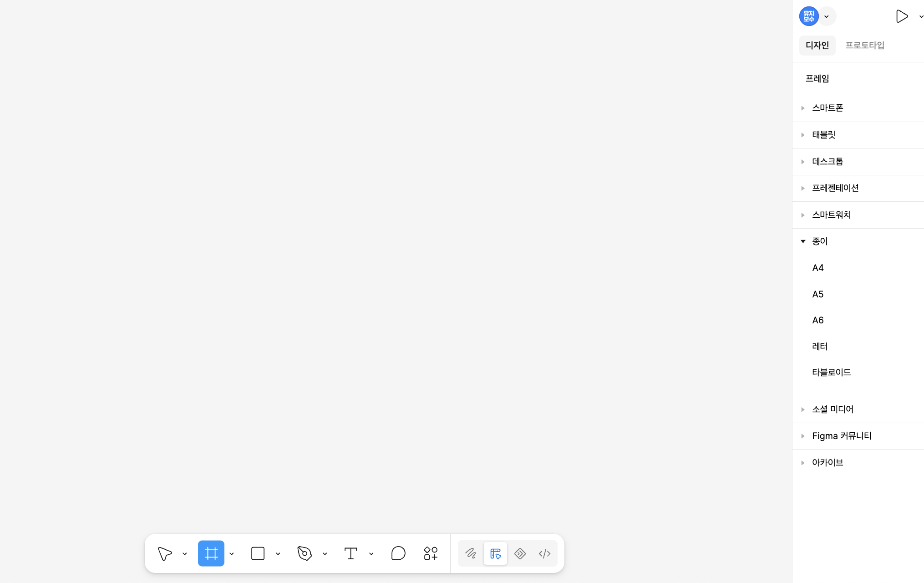924x583 pixels.
Task: Open Move tool options dropdown
Action: click(x=184, y=553)
